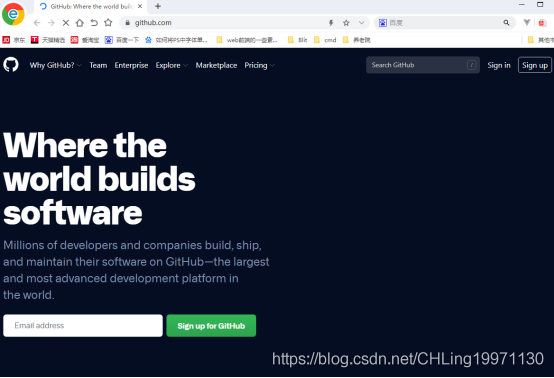Expand the Pricing menu
Viewport: 554px width, 378px height.
pos(259,65)
